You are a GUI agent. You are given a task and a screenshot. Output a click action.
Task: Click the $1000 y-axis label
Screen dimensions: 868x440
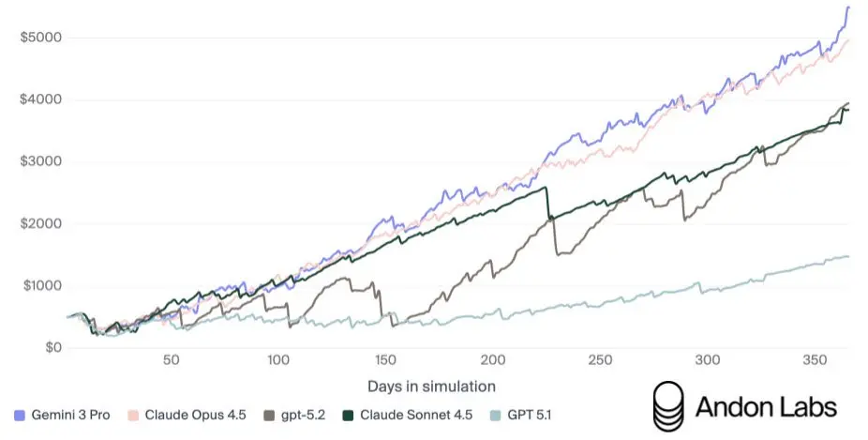40,286
